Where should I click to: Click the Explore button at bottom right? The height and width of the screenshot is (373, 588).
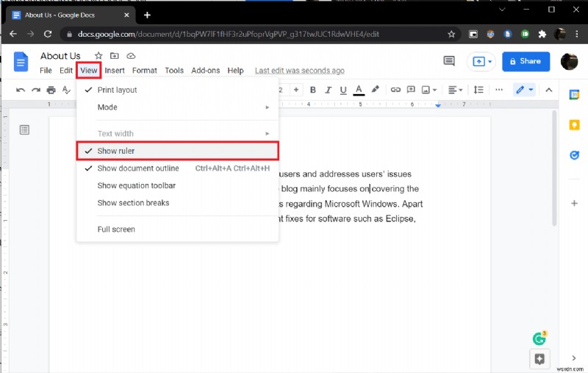click(539, 359)
